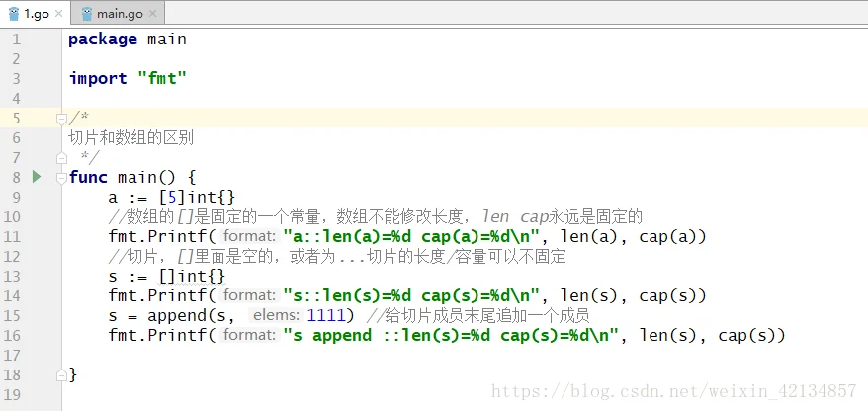Place cursor on 'package' keyword
868x411 pixels.
pos(103,40)
